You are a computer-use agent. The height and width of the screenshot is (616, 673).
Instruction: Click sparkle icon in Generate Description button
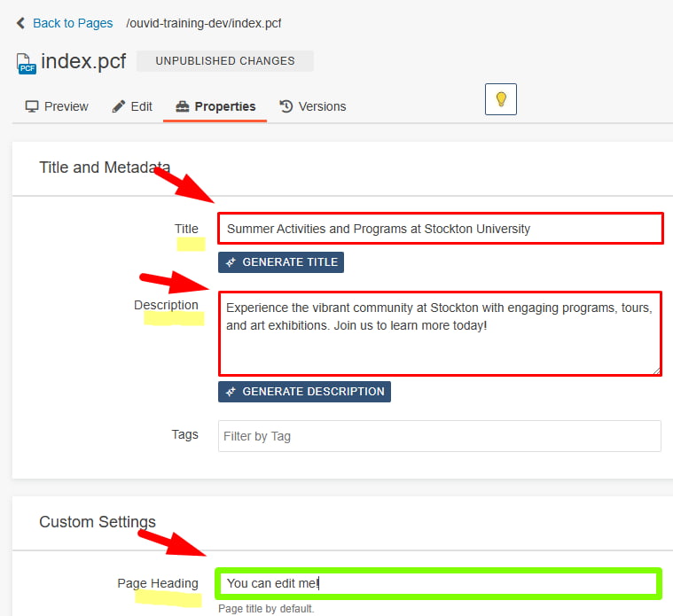(x=231, y=391)
